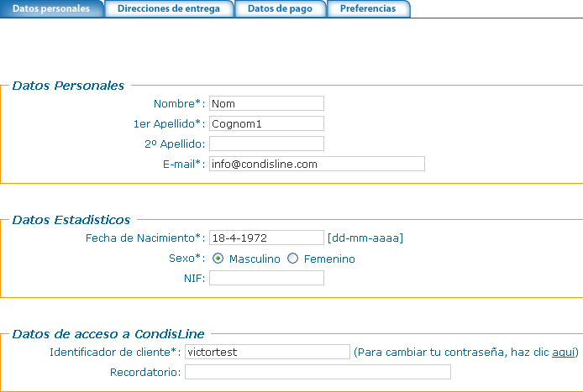Click the Datos Estadisticos section heading
Image resolution: width=583 pixels, height=392 pixels.
pos(71,220)
